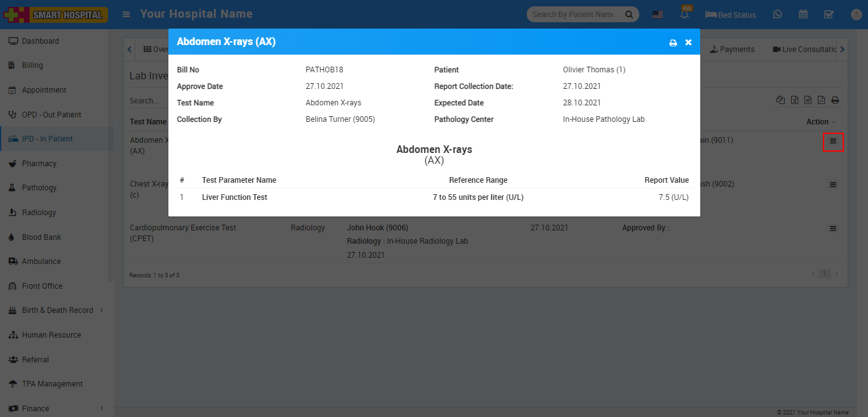Open the notifications bell
This screenshot has width=868, height=417.
click(685, 14)
